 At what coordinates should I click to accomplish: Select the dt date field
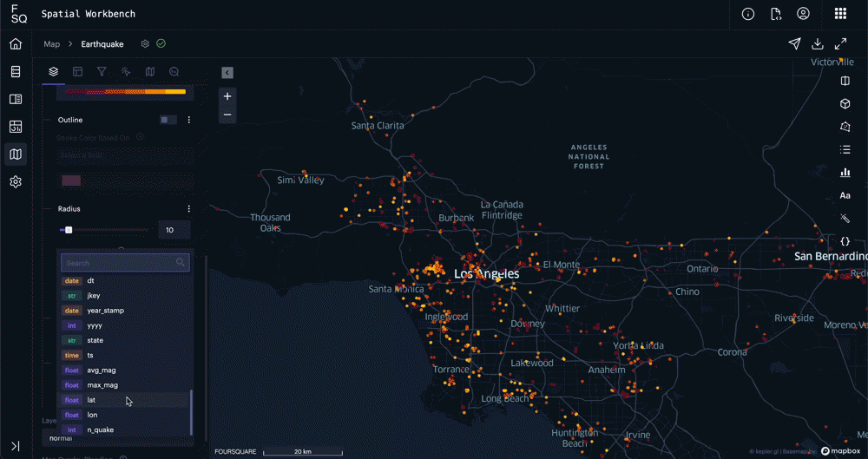(x=126, y=281)
